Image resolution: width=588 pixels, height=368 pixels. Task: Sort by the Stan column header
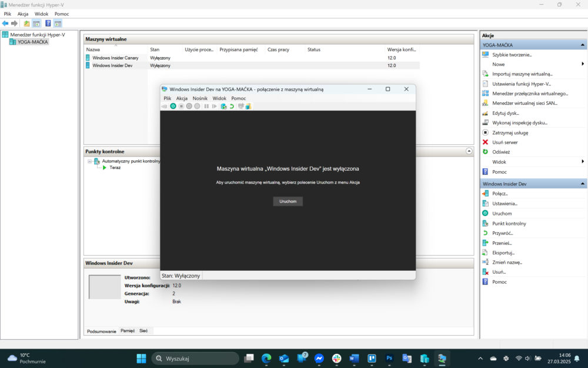tap(165, 49)
